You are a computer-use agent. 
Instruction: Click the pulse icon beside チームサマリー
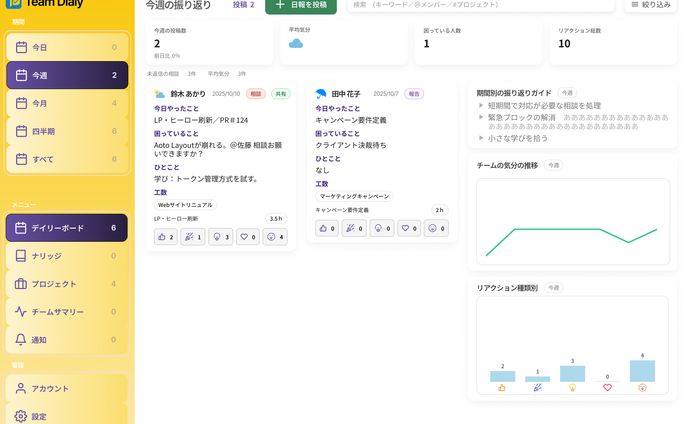pyautogui.click(x=21, y=312)
